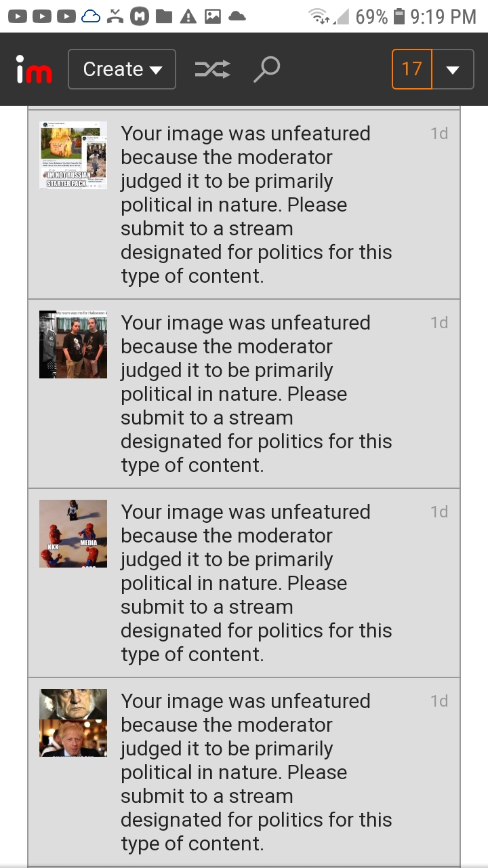Tap the folder icon in status bar
The image size is (488, 868).
pyautogui.click(x=164, y=16)
